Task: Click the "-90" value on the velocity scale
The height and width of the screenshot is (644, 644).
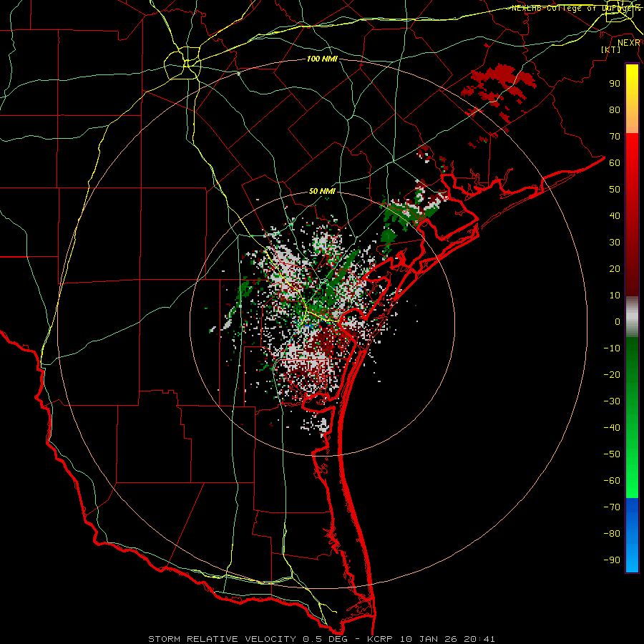Action: point(612,560)
